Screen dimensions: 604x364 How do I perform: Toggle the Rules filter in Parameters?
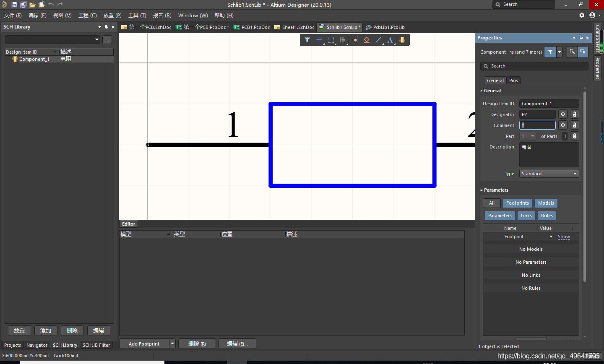tap(547, 216)
